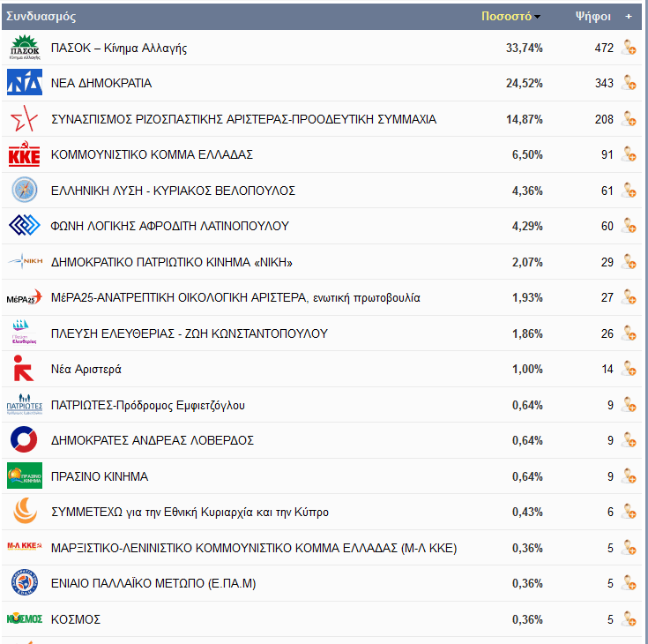The image size is (648, 644).
Task: Show candidates icon for ΠΡΑΣΙΝΟ ΚΙΝΗΜΑ
Action: coord(629,476)
